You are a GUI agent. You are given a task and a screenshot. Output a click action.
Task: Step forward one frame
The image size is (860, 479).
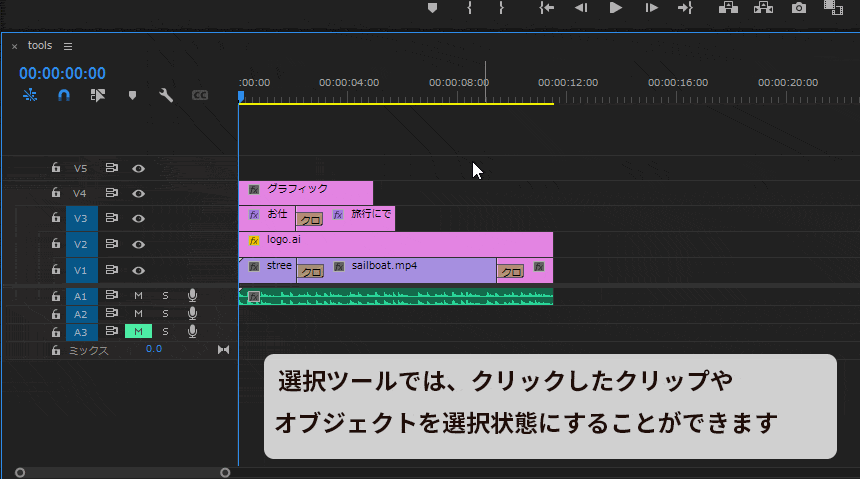point(651,8)
